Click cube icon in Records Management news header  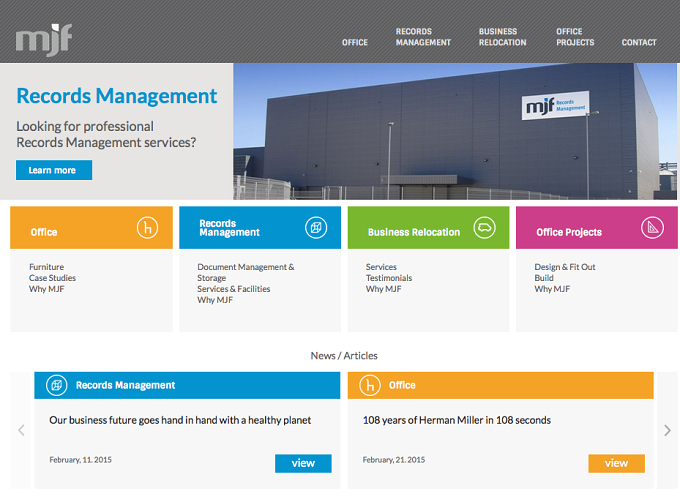pos(57,385)
